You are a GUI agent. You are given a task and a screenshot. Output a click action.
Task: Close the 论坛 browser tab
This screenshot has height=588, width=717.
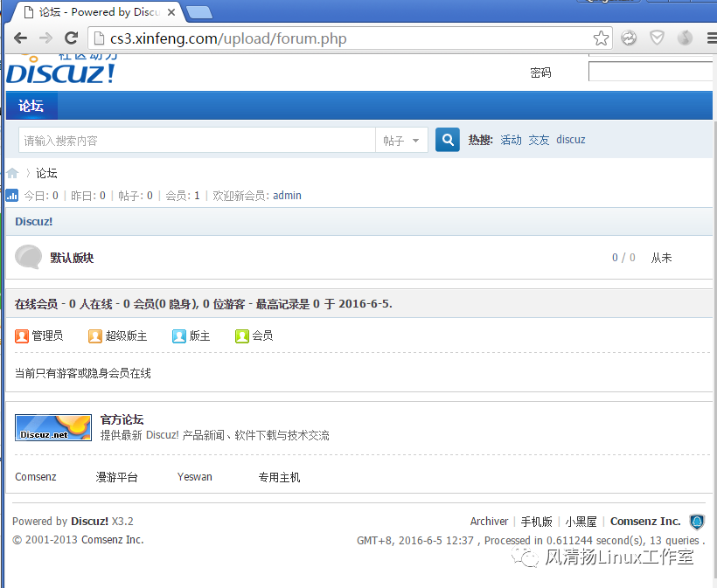point(171,12)
